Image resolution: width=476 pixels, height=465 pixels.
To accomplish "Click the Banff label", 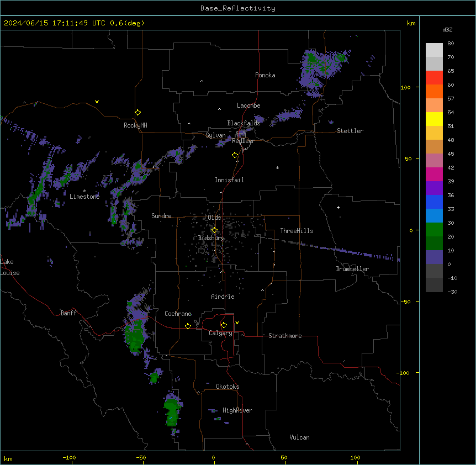I will click(68, 313).
